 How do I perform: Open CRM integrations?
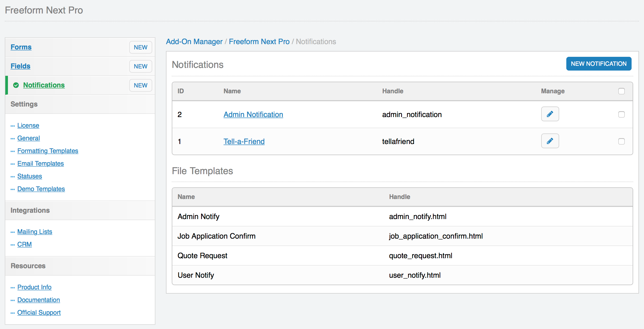pos(25,244)
